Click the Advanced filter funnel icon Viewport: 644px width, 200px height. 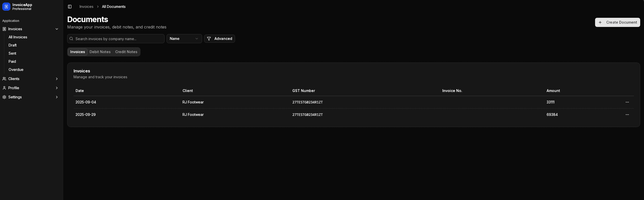(x=209, y=39)
